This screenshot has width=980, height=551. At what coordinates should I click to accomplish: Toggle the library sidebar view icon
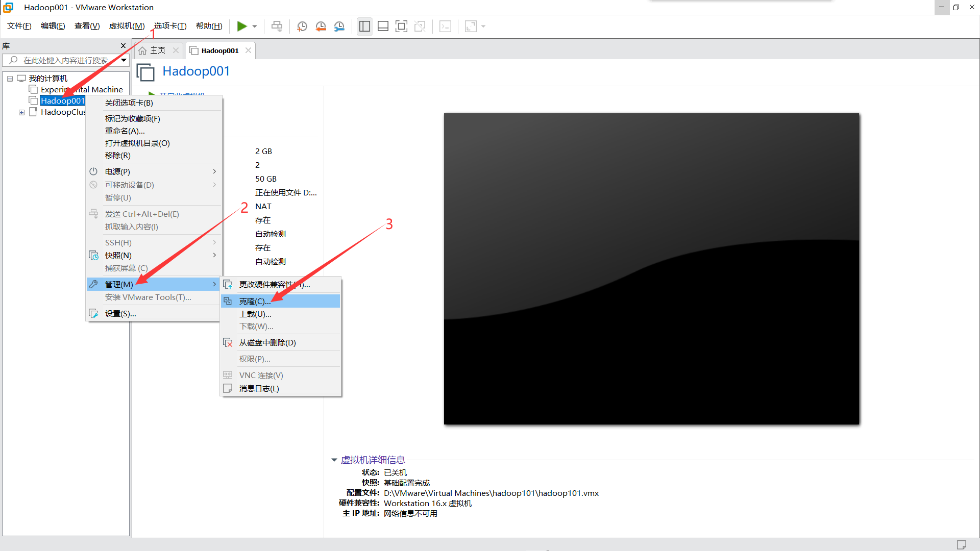tap(364, 26)
